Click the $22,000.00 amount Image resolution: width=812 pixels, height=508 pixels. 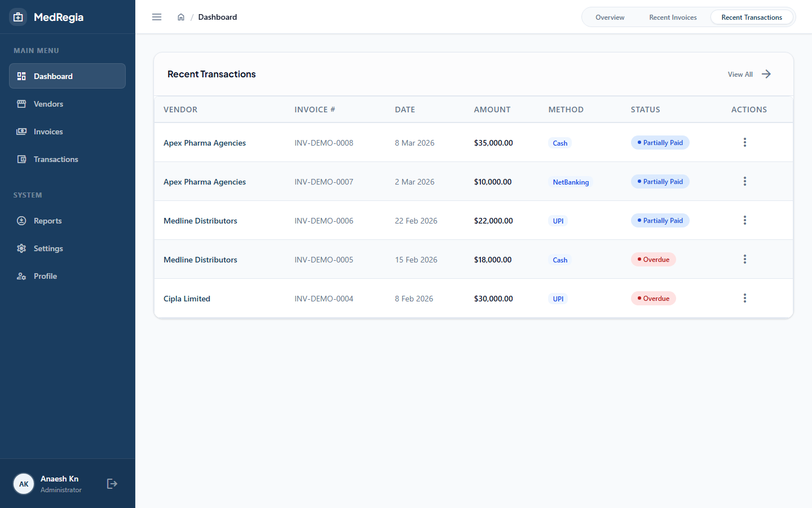point(493,221)
